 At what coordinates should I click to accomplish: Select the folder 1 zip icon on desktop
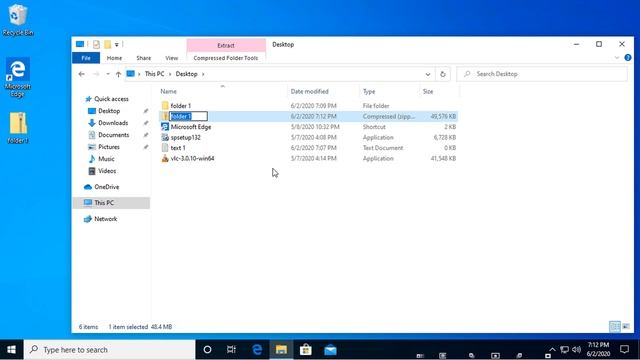click(x=18, y=128)
